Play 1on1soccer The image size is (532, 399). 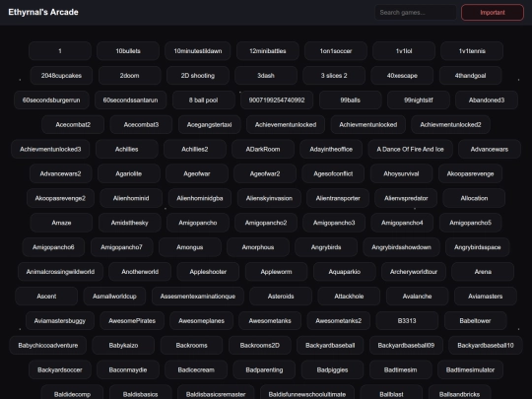coord(336,51)
